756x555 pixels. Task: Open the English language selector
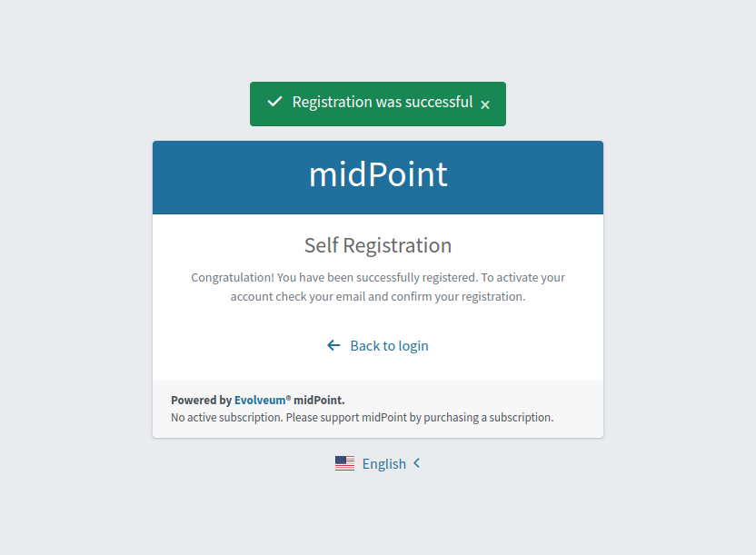[x=383, y=464]
